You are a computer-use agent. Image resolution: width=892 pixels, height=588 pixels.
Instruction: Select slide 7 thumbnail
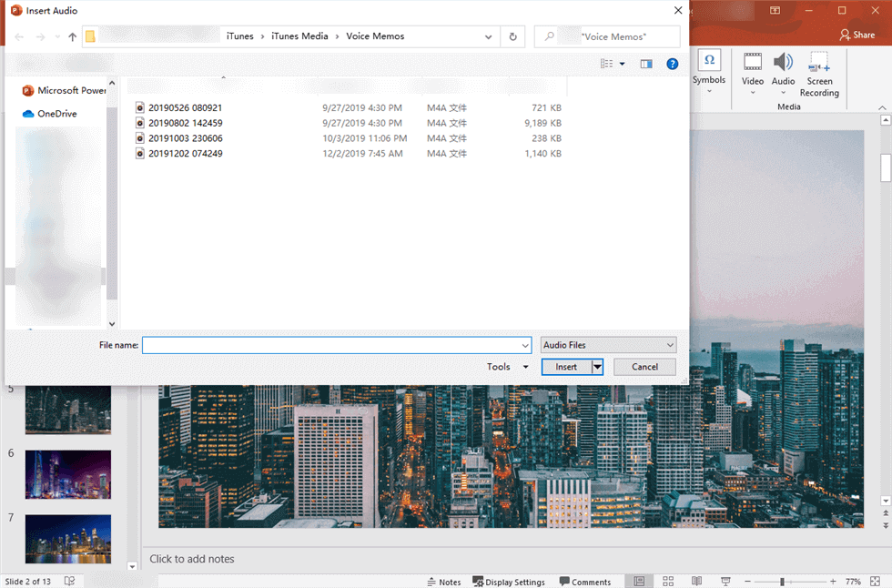pyautogui.click(x=67, y=539)
